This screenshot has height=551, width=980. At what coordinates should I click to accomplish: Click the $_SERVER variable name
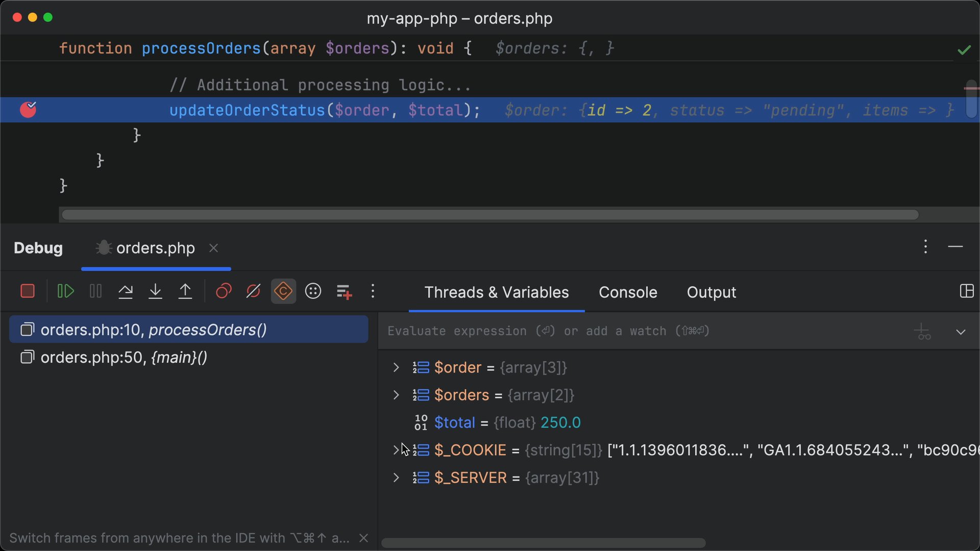click(471, 478)
